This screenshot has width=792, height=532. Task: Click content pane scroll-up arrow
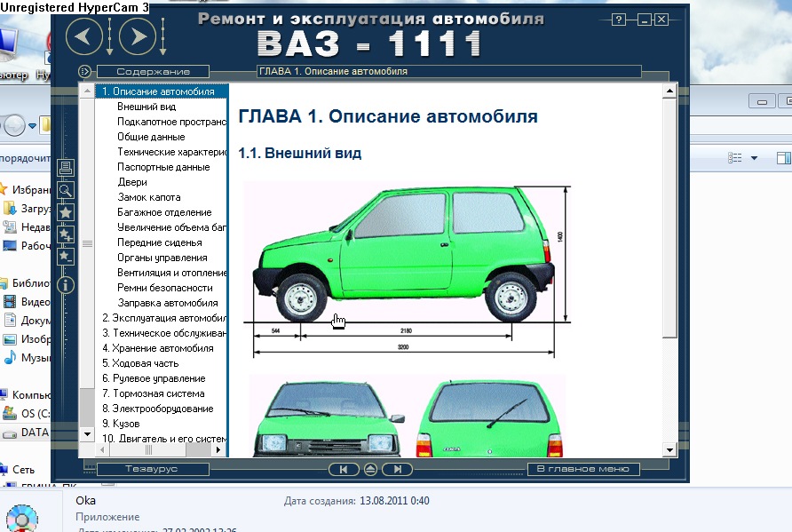669,91
